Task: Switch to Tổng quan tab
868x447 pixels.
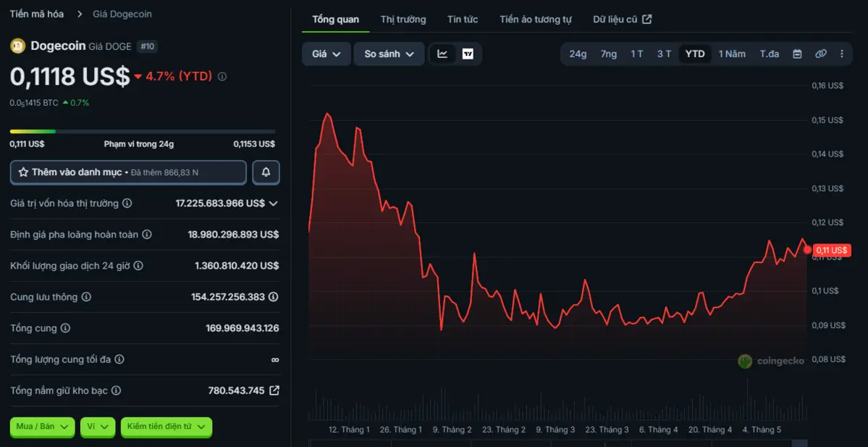Action: [x=335, y=20]
